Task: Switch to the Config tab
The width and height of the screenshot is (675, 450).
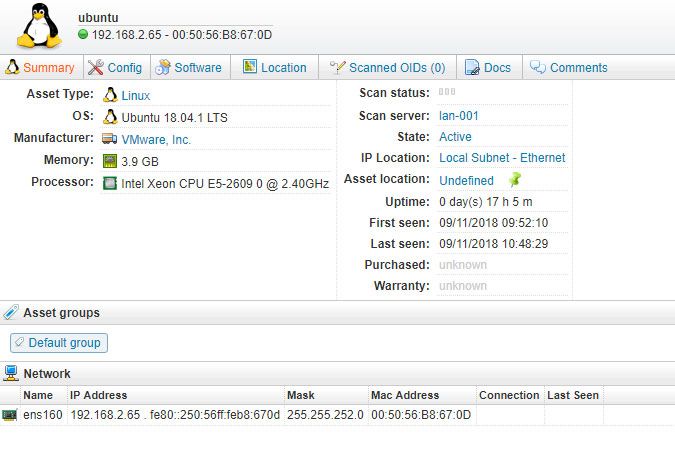Action: (x=115, y=68)
